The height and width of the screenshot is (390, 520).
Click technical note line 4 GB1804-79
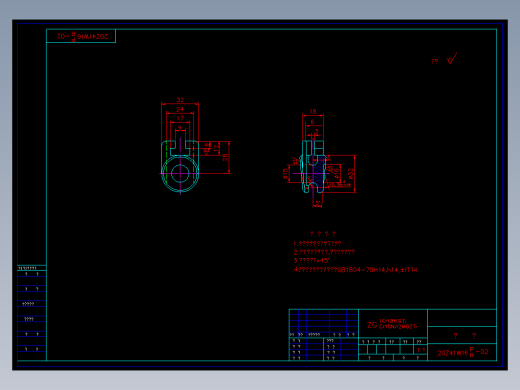click(x=355, y=269)
